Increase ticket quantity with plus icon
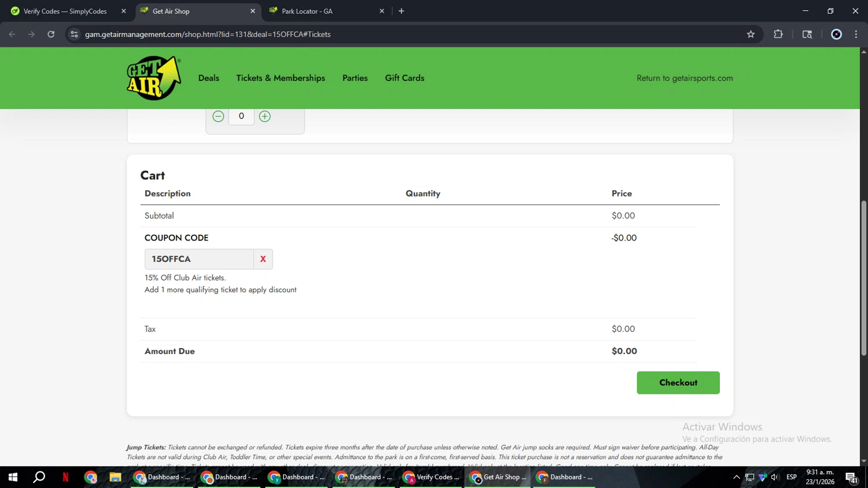Screen dimensions: 868x488 click(264, 116)
